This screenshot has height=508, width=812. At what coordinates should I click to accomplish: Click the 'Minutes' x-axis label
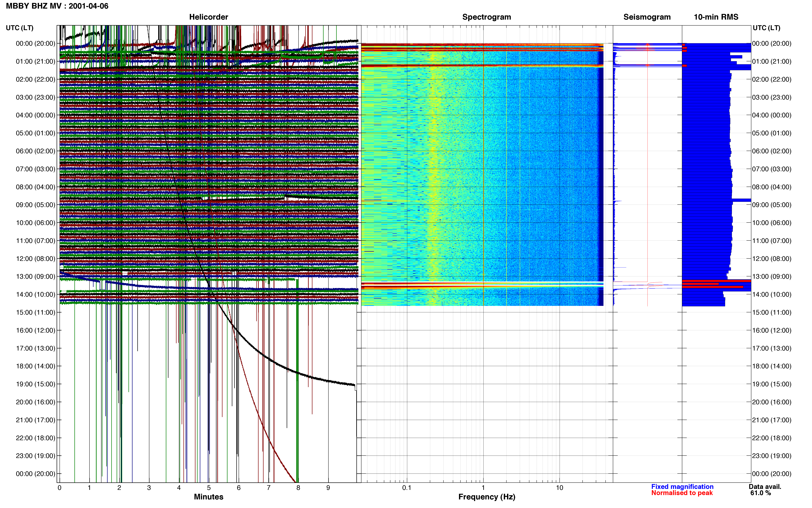pyautogui.click(x=209, y=497)
